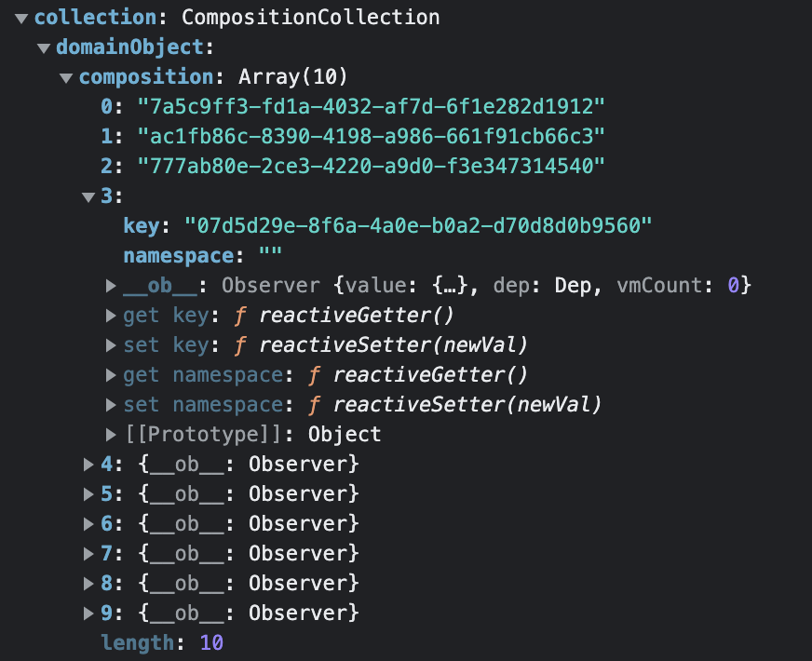This screenshot has width=812, height=661.
Task: Expand array item 8 Observer object
Action: point(88,583)
